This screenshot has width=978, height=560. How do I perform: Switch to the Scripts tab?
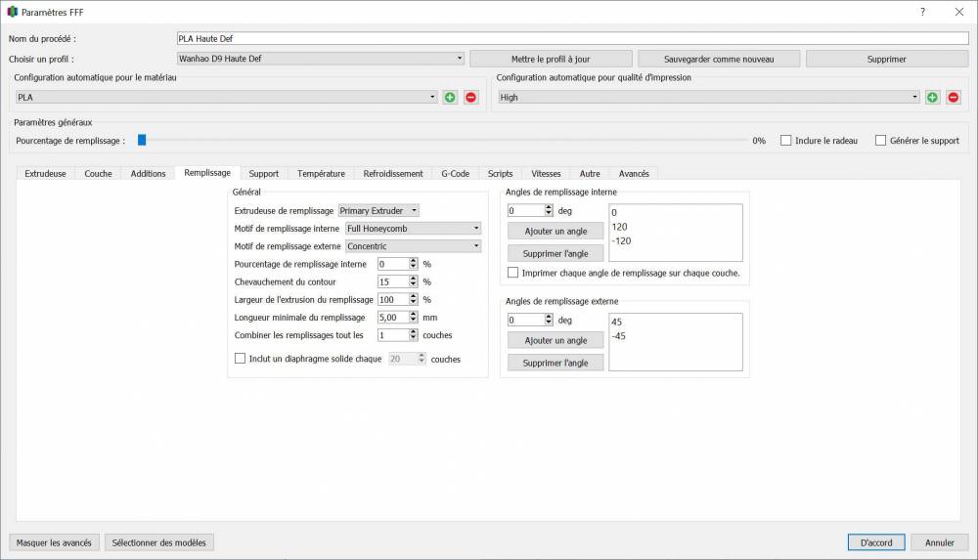[x=500, y=173]
